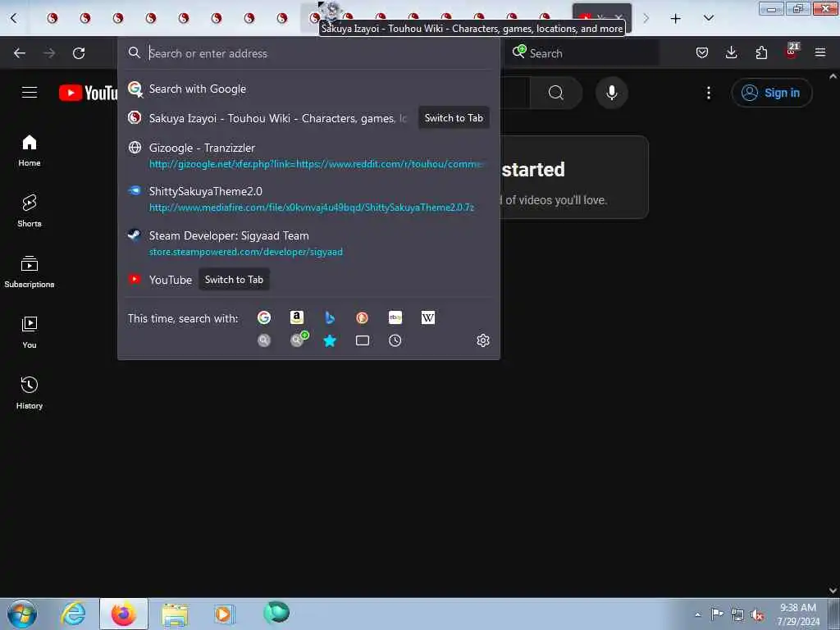
Task: Click the Firefox search bar next to the address bar
Action: 582,53
